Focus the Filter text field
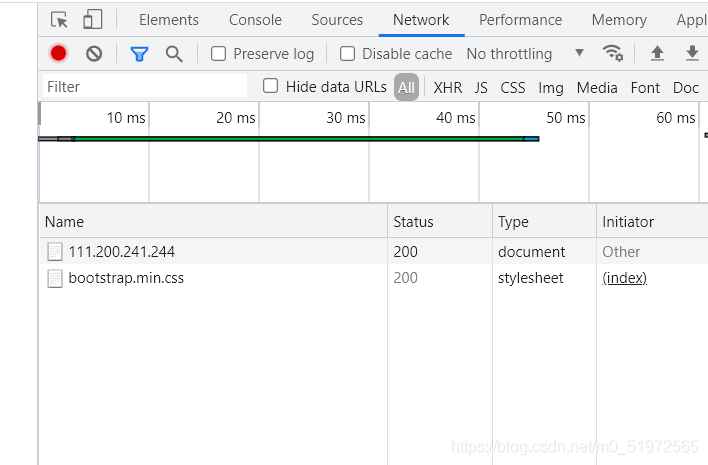The image size is (708, 465). click(x=145, y=87)
